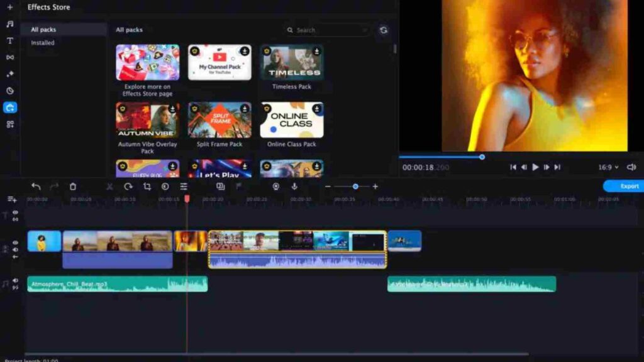Open the Elements clock-shaped icon in sidebar

point(10,90)
